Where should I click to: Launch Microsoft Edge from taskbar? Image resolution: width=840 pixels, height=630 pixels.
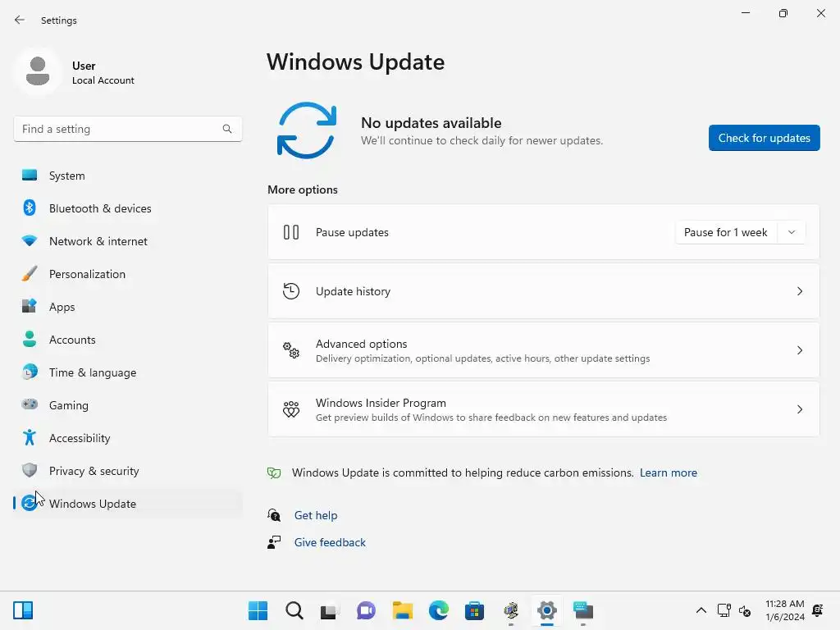[438, 610]
